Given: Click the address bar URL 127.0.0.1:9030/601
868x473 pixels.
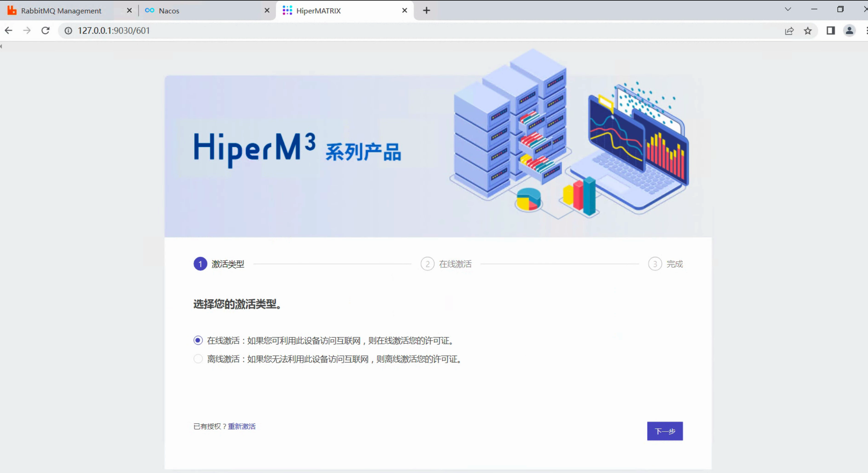Looking at the screenshot, I should click(114, 31).
